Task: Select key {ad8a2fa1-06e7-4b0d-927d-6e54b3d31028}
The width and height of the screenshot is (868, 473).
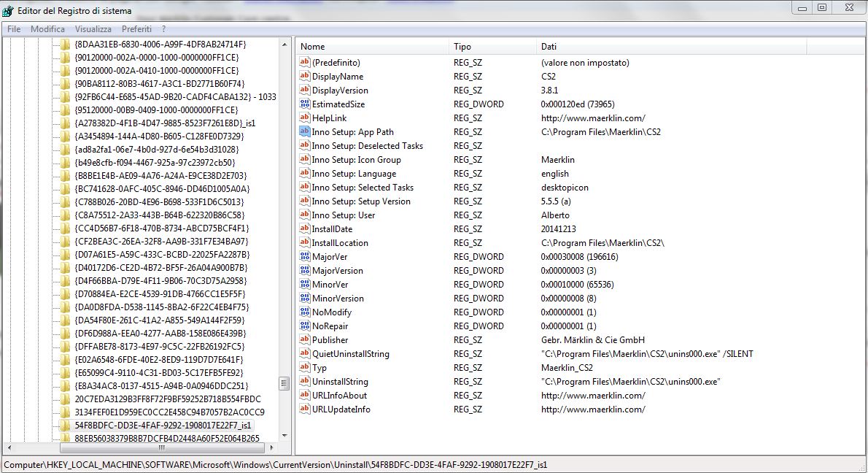Action: [157, 150]
